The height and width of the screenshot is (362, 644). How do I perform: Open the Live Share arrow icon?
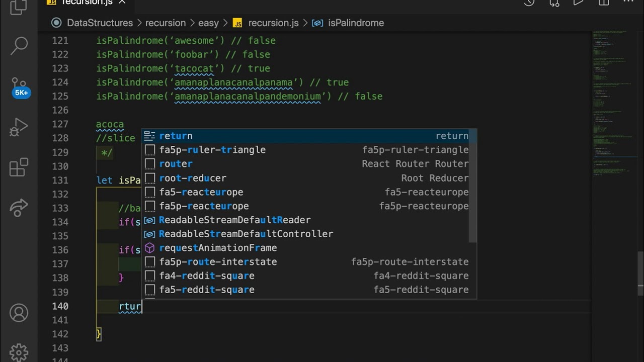point(19,207)
